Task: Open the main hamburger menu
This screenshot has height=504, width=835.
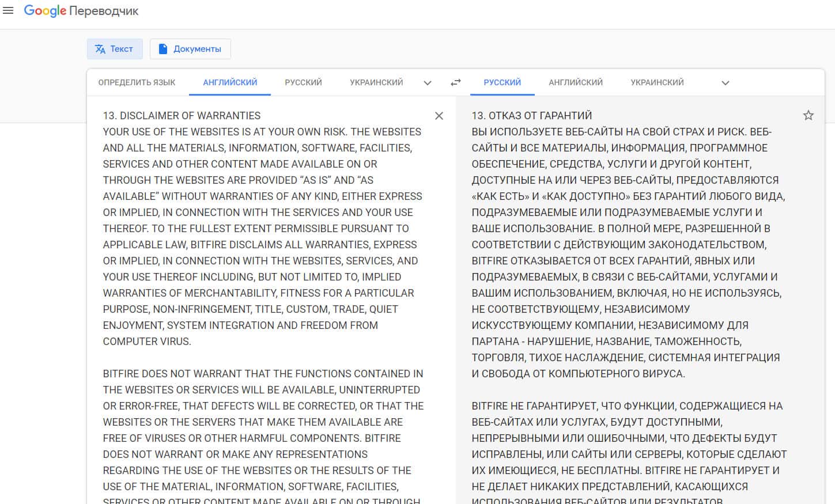Action: (x=8, y=11)
